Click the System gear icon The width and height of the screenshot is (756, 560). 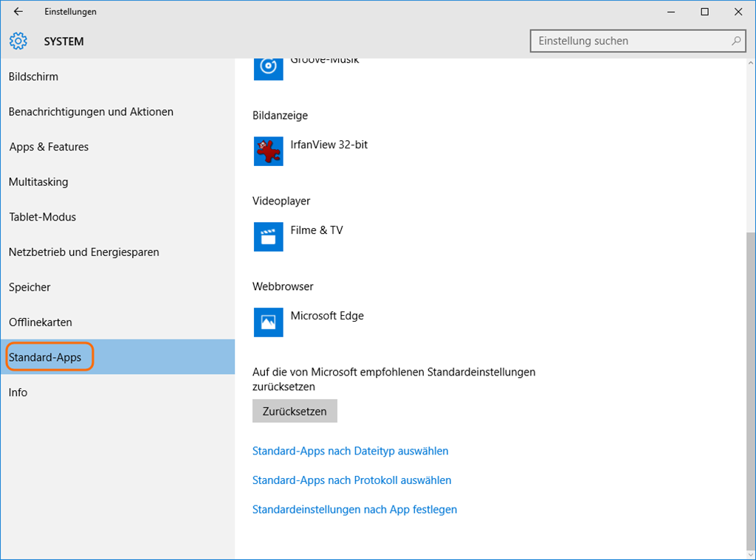pos(18,41)
